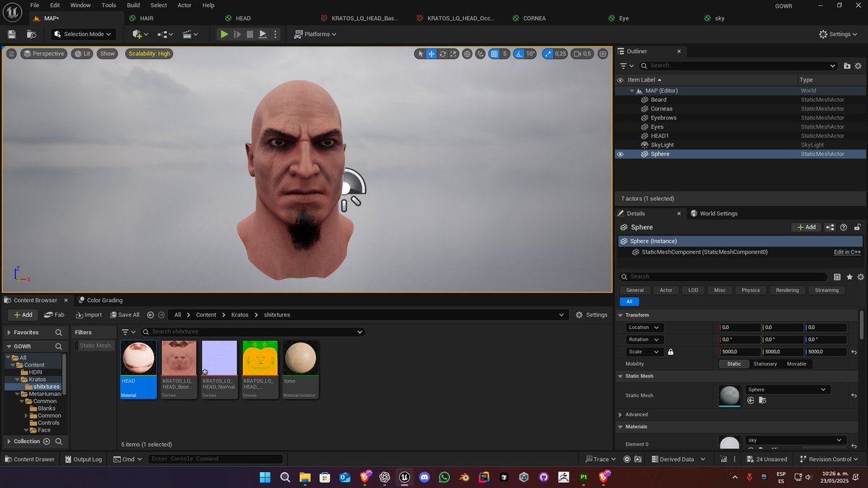
Task: Set Mobility to Movable
Action: pyautogui.click(x=796, y=364)
